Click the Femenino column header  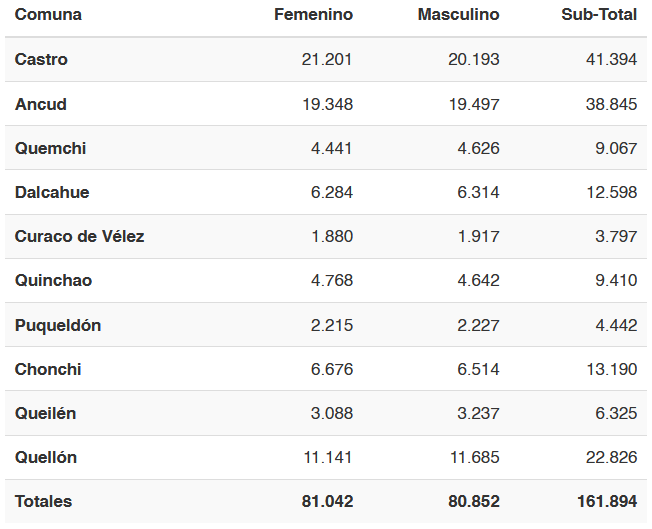(x=314, y=15)
